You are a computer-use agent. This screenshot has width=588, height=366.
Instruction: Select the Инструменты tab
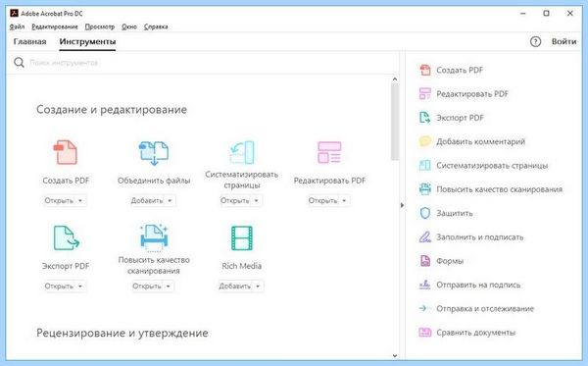[x=87, y=41]
